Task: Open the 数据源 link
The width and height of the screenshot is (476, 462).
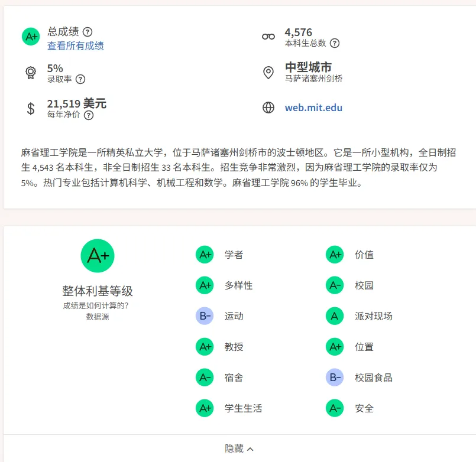Action: 98,317
